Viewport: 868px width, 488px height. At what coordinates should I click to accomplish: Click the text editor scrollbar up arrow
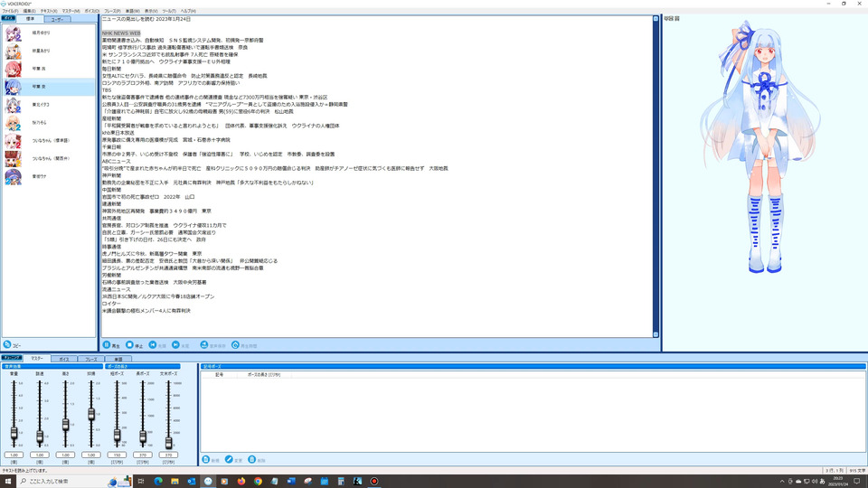(x=656, y=19)
